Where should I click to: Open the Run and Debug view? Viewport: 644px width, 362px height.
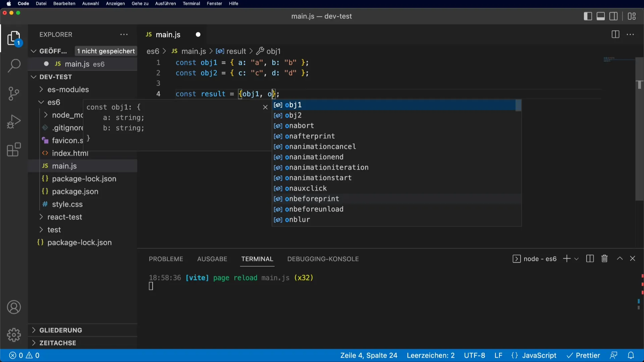point(14,122)
